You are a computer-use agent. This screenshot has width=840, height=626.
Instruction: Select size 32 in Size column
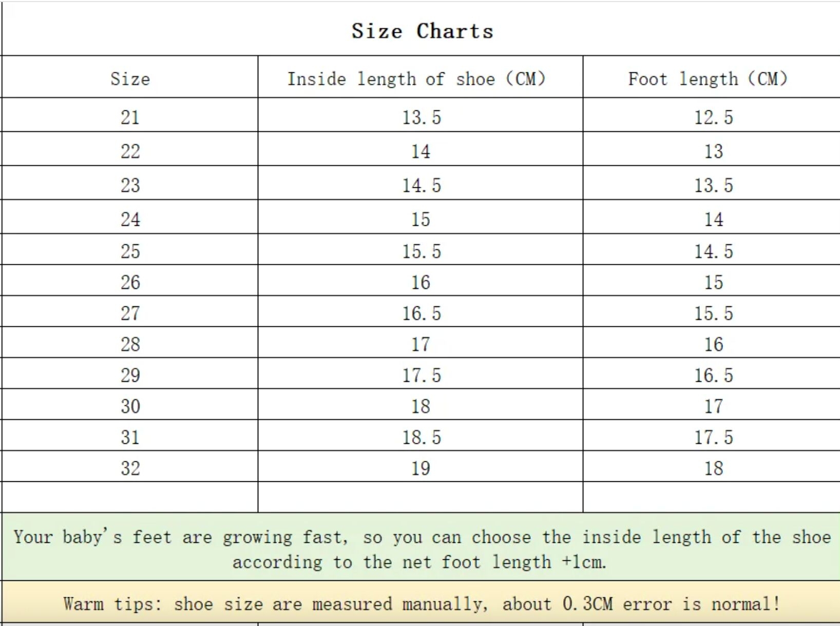point(130,468)
